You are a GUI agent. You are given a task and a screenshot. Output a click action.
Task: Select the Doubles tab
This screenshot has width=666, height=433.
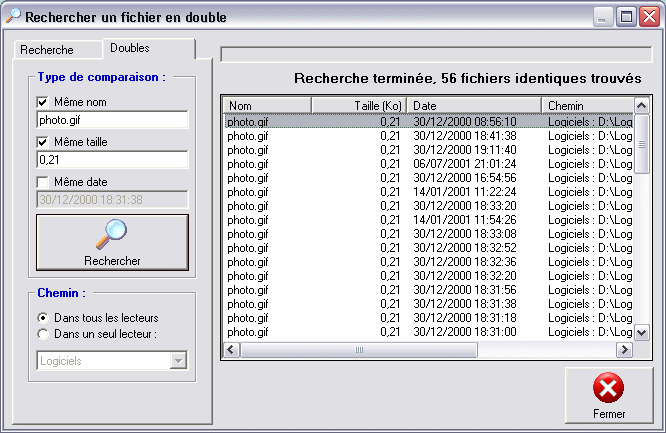[x=130, y=48]
